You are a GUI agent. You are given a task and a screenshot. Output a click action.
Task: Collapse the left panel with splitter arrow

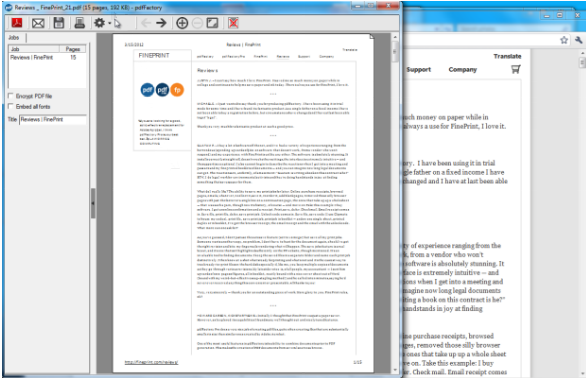[93, 203]
